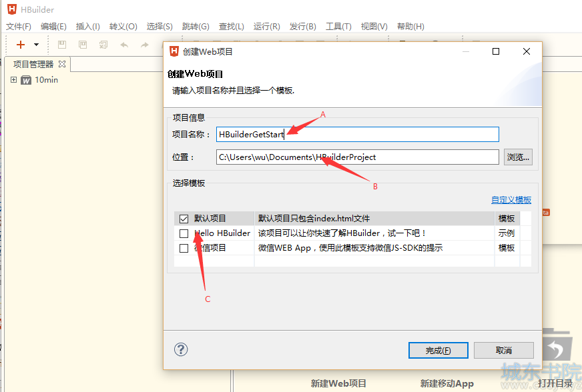Select the 微信WEB App template description
This screenshot has height=392, width=582.
click(x=350, y=248)
